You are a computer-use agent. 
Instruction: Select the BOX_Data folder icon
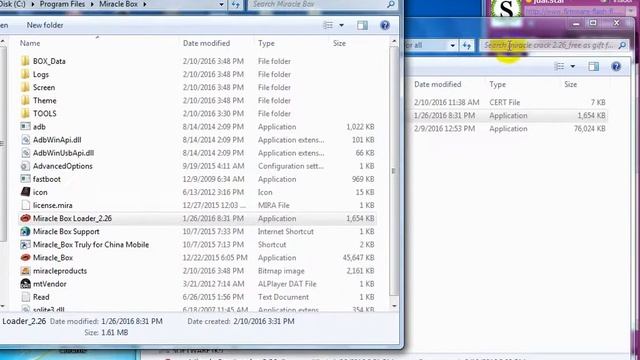coord(25,61)
